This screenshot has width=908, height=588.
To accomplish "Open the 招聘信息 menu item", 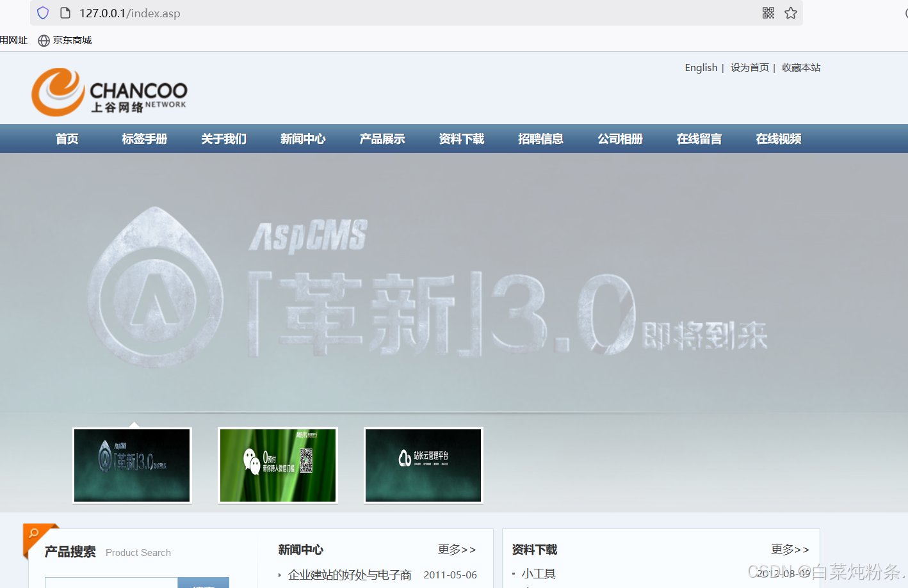I will coord(541,139).
